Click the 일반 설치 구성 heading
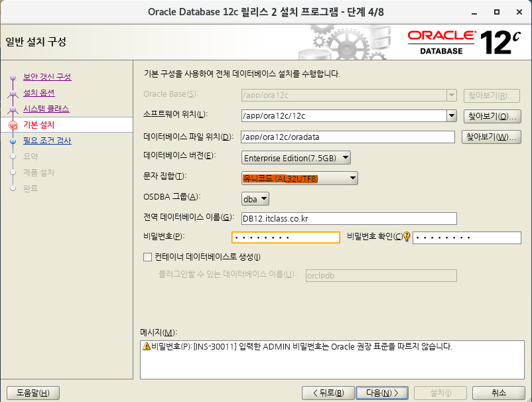This screenshot has height=402, width=532. click(36, 42)
